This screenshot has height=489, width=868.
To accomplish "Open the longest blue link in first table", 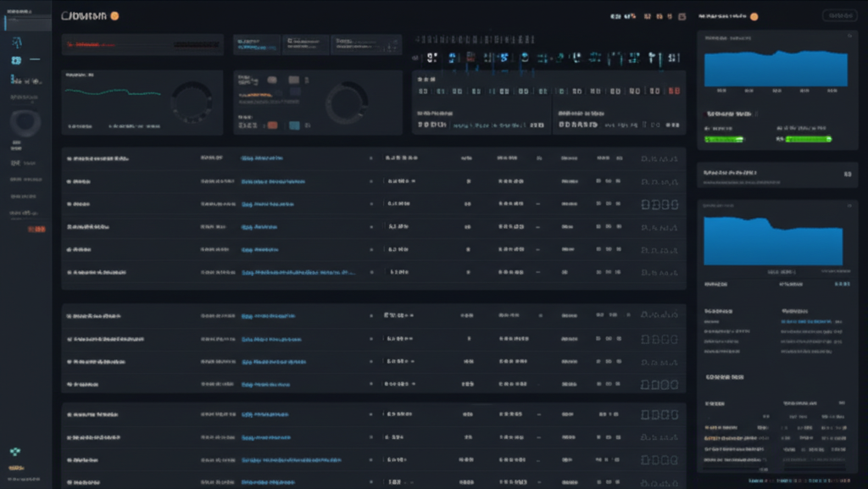I will 298,273.
